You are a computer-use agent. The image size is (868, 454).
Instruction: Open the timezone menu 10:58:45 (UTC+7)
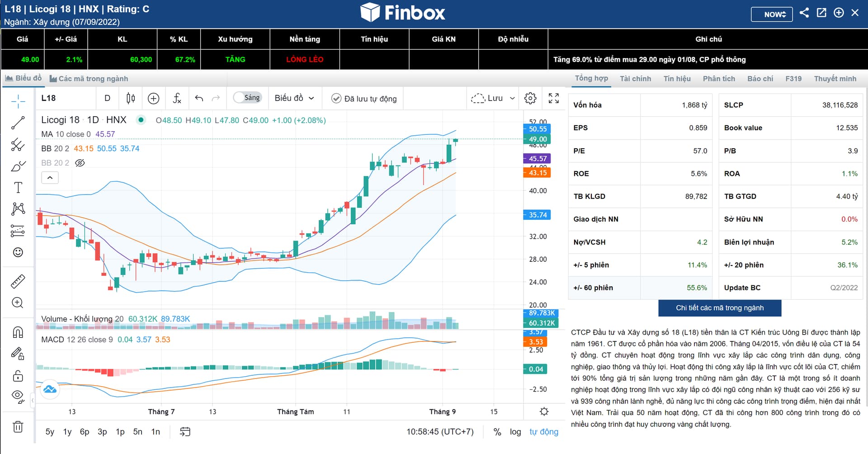[x=440, y=432]
